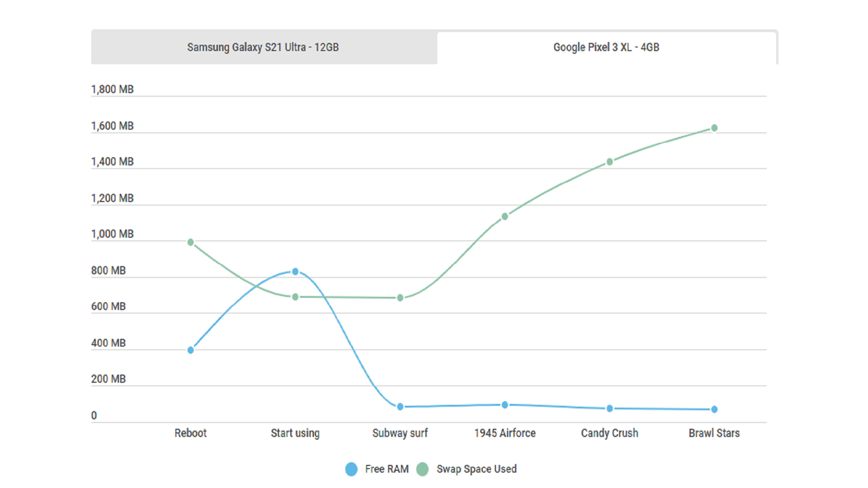This screenshot has width=868, height=488.
Task: Click the Brawl Stars axis label
Action: 714,433
